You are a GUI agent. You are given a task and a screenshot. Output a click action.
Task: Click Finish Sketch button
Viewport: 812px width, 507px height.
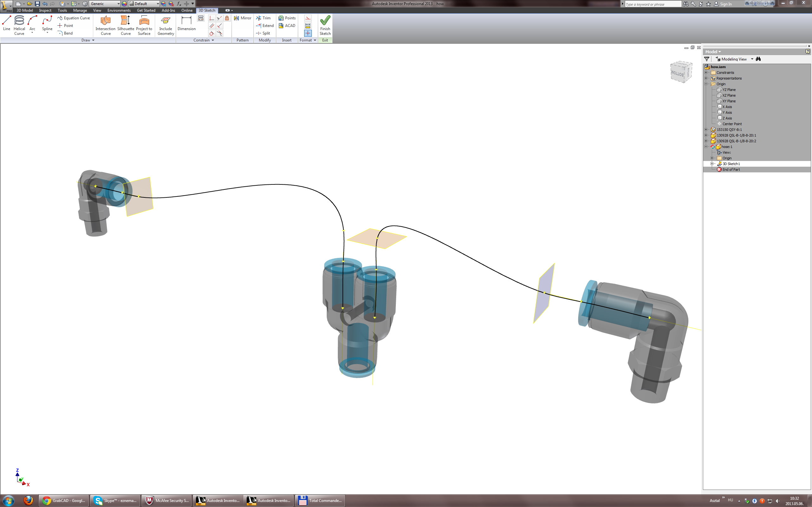[325, 24]
